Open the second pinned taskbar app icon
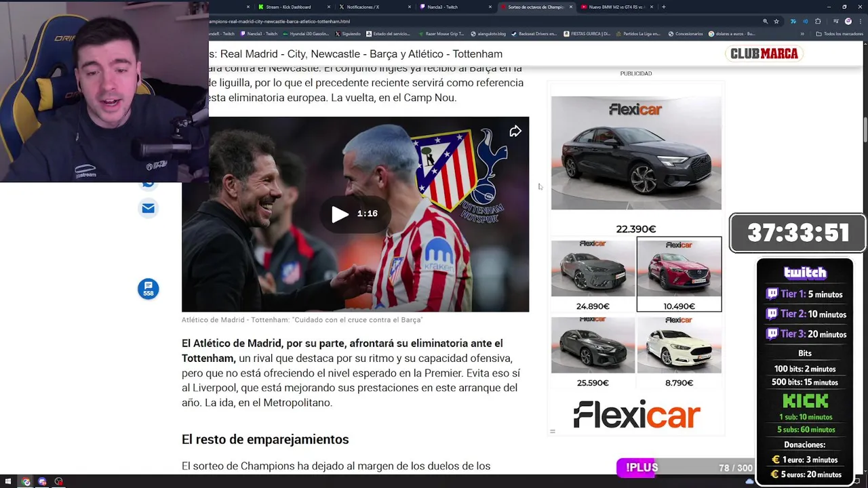Screen dimensions: 868x488 42,482
